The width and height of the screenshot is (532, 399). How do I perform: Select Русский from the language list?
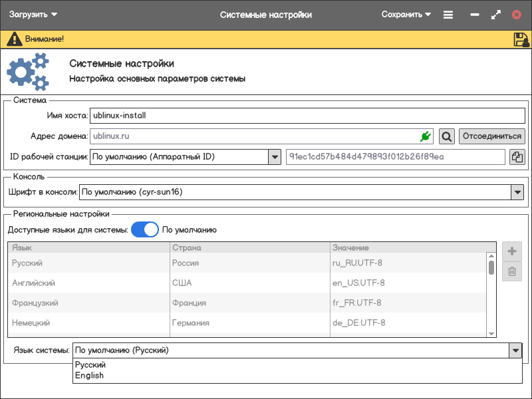tap(90, 365)
